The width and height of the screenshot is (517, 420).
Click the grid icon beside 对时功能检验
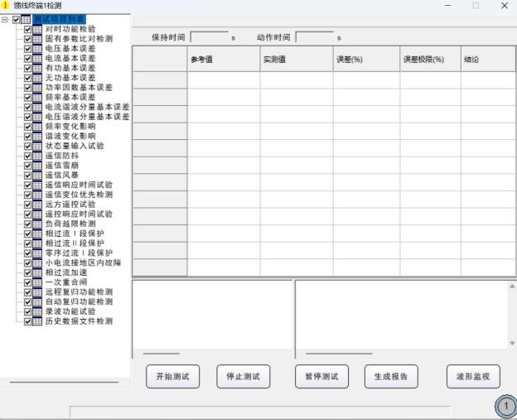(x=38, y=29)
